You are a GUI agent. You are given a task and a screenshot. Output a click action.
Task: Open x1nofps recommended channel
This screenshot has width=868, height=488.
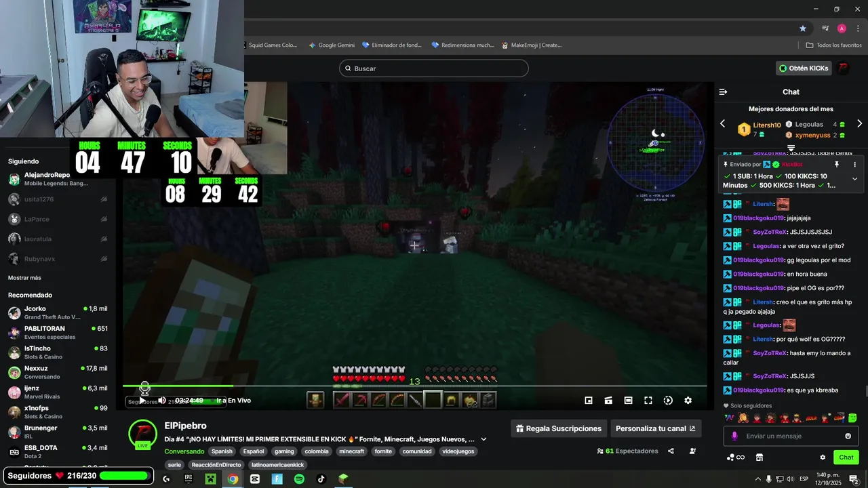click(58, 412)
